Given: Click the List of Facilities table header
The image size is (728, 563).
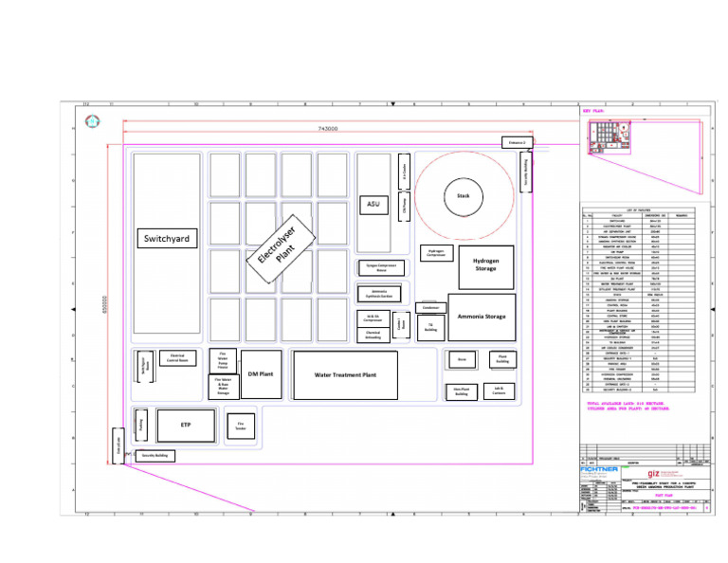Looking at the screenshot, I should tap(638, 210).
